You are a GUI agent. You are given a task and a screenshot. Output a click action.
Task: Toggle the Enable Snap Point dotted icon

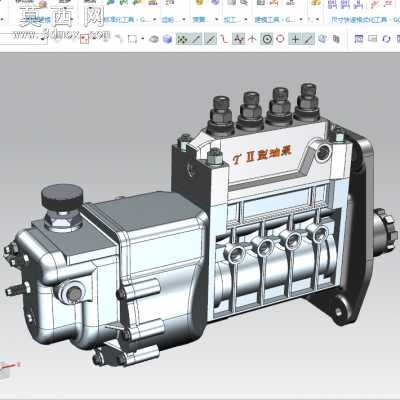182,39
